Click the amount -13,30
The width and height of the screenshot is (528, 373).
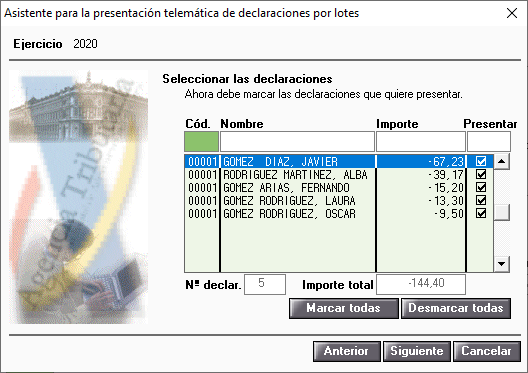coord(446,201)
